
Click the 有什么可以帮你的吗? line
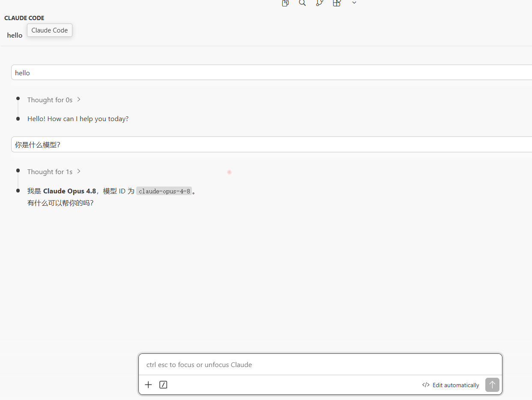point(60,203)
